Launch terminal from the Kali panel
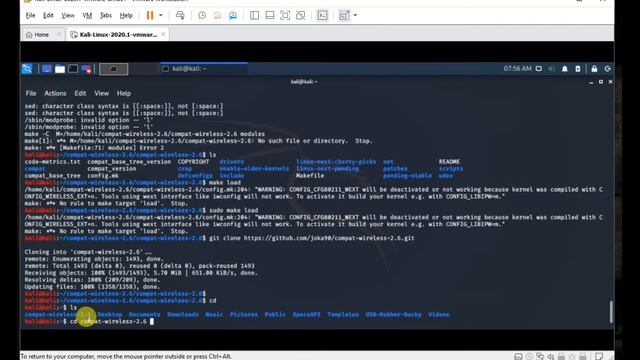This screenshot has width=640, height=360. [x=73, y=69]
